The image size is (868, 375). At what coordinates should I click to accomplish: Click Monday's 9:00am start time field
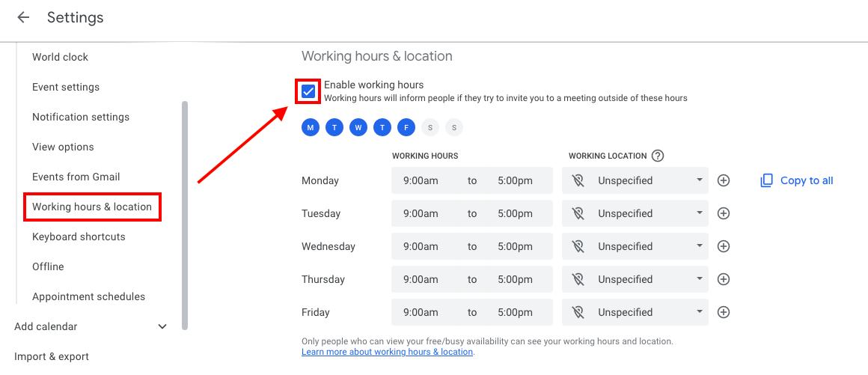coord(421,180)
